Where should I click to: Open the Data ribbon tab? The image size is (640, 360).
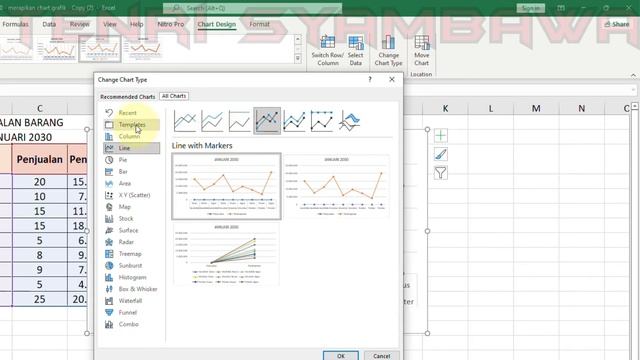pos(49,24)
